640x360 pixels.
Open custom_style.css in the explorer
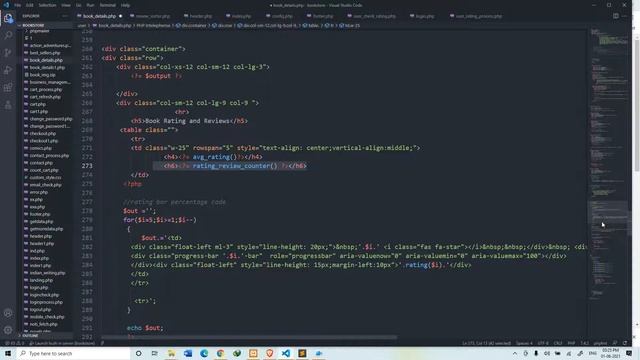45,178
